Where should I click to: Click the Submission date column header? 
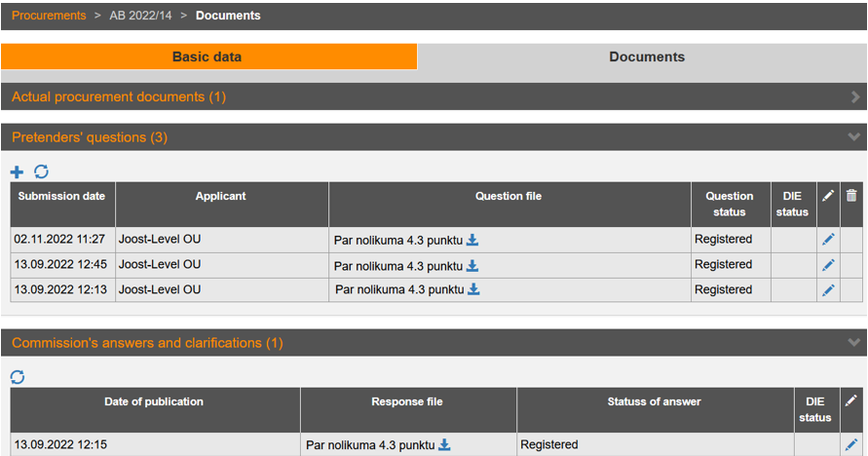coord(61,197)
